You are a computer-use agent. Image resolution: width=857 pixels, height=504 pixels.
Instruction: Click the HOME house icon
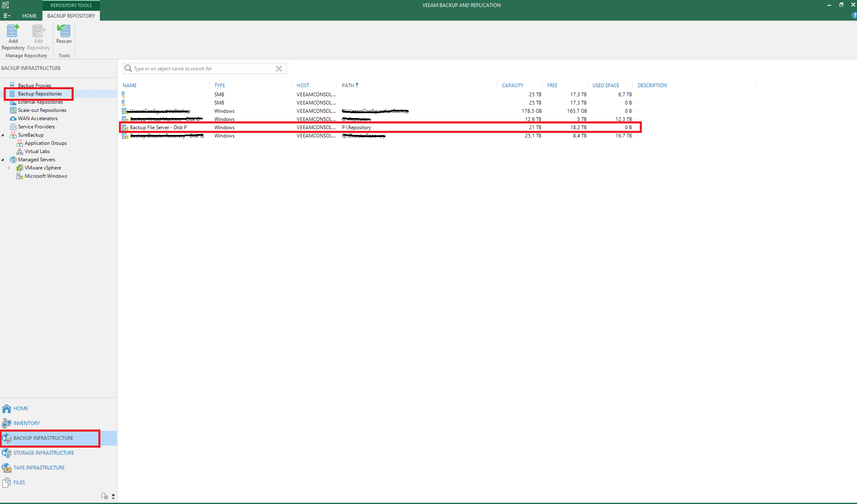coord(7,409)
